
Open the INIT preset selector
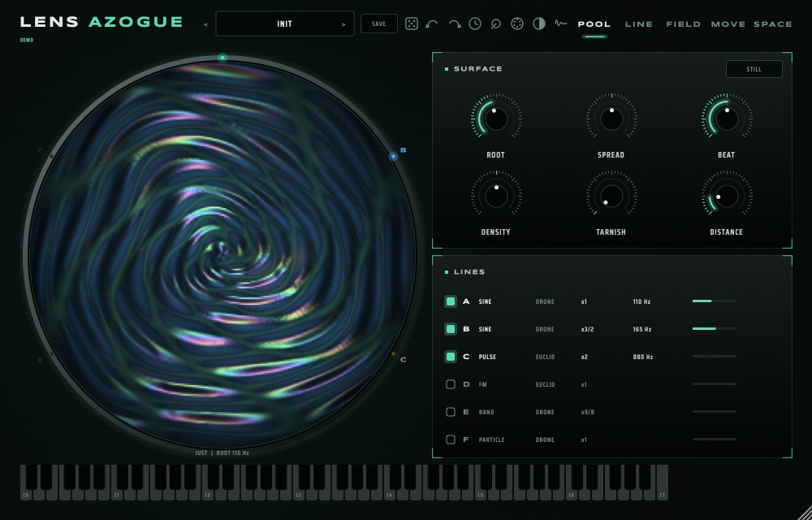click(285, 24)
